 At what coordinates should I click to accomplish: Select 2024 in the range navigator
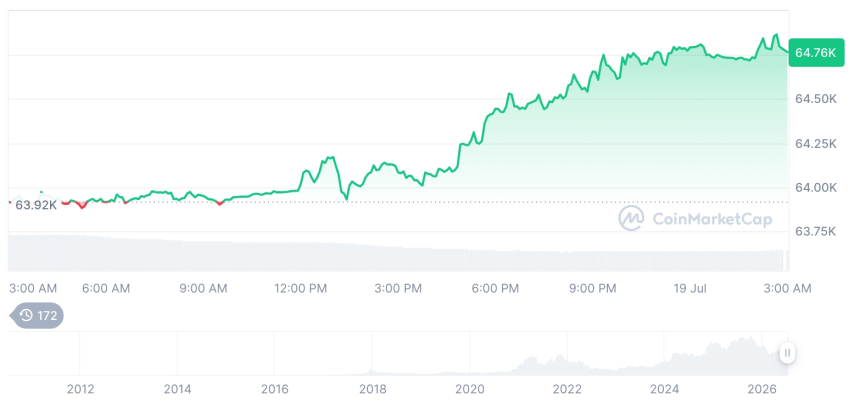[664, 389]
